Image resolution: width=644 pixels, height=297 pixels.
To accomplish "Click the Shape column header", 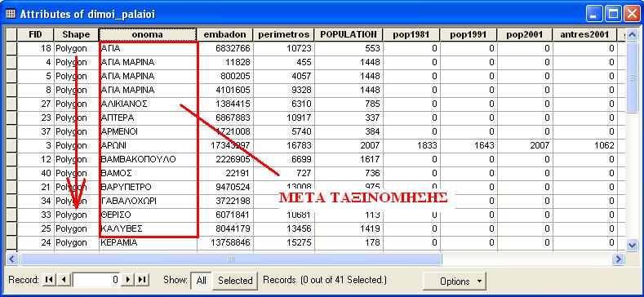I will 77,34.
